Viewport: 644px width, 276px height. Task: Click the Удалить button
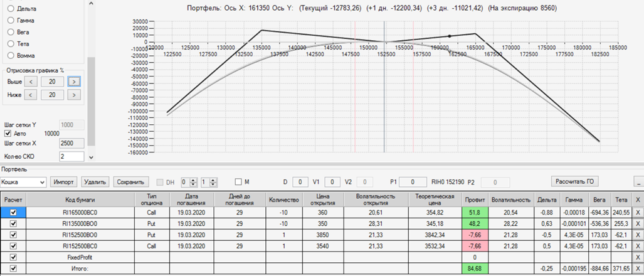tap(96, 181)
